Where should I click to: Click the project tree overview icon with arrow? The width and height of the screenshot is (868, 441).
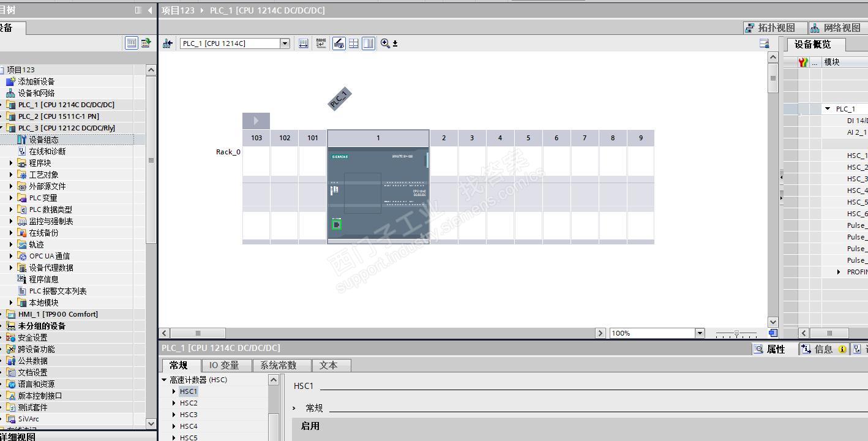146,42
